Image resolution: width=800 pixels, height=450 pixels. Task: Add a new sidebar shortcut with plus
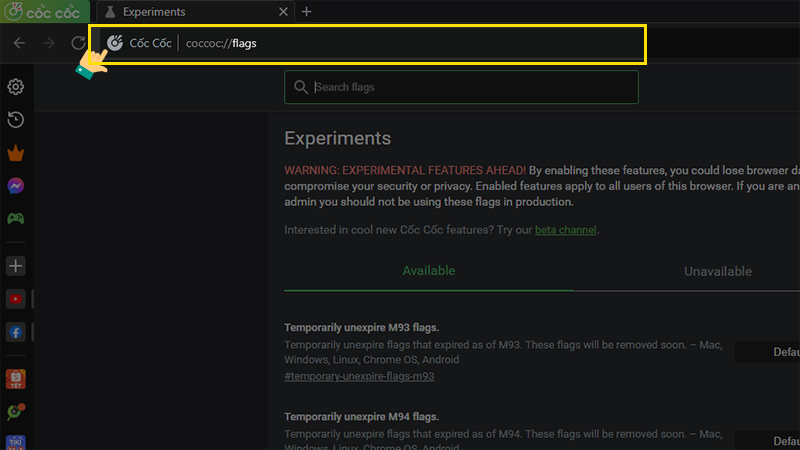click(x=16, y=266)
